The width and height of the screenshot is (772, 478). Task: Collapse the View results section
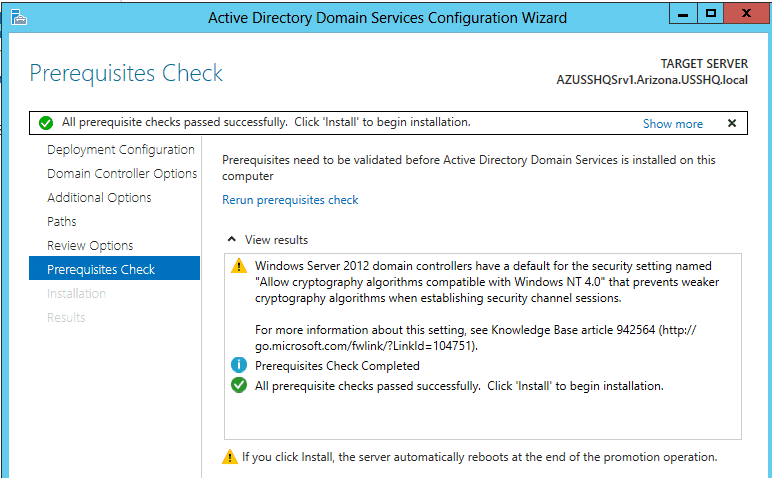(231, 239)
